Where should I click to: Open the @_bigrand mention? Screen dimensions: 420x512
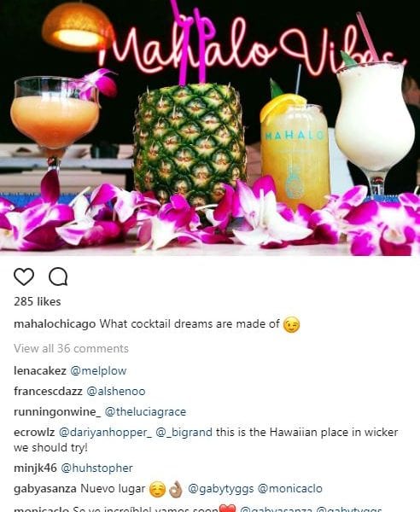point(184,433)
